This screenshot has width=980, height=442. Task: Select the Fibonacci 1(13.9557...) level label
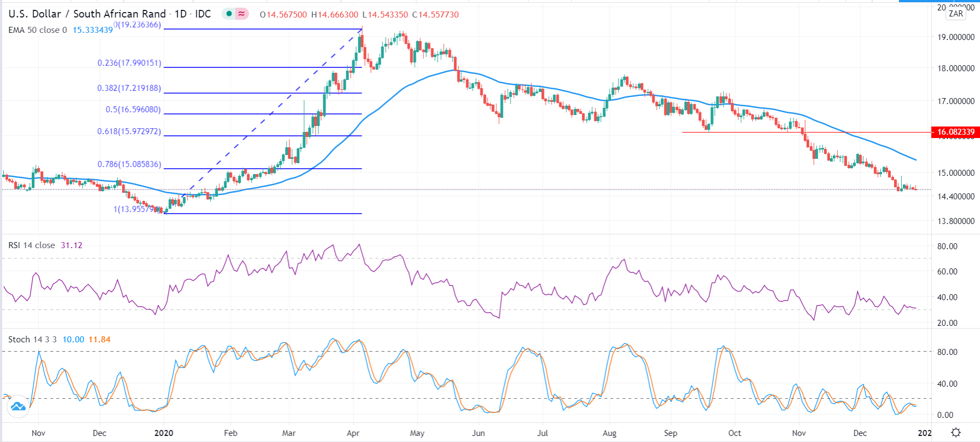click(138, 209)
